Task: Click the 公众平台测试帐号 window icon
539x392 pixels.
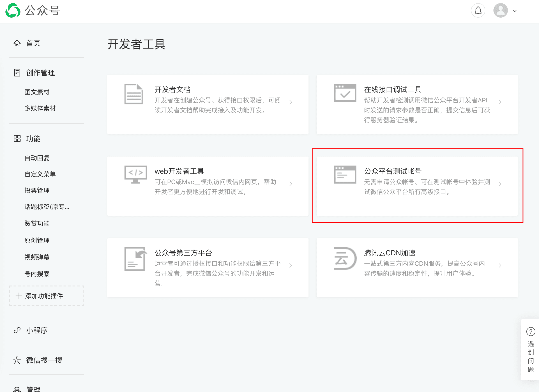Action: 345,175
